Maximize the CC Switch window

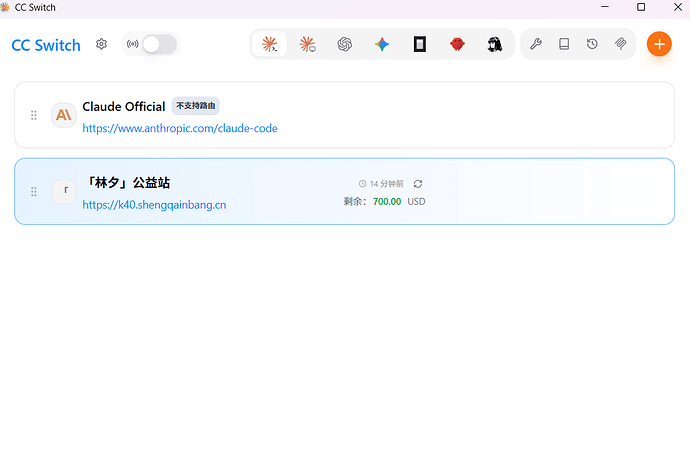click(x=641, y=7)
